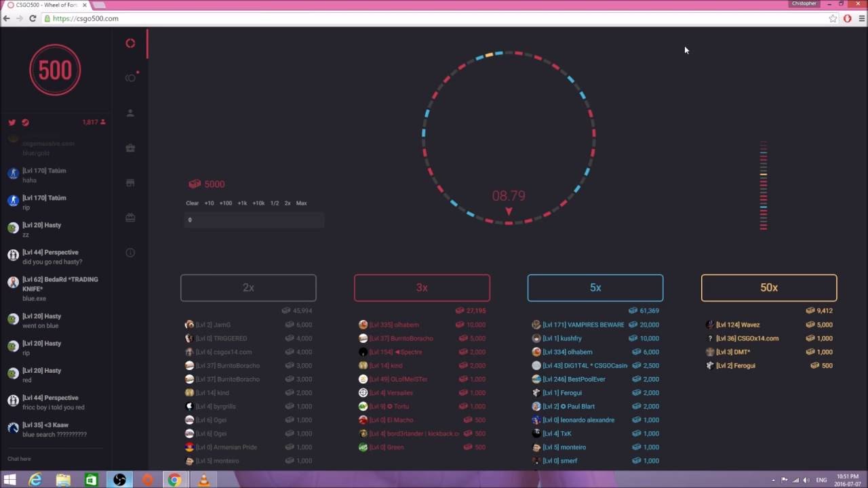Click the roll countdown timer 08.79
This screenshot has width=868, height=488.
(509, 196)
